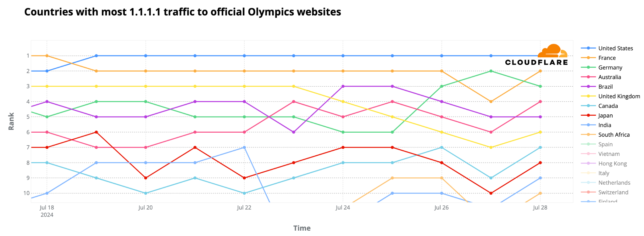Select India's rank 7 data point
The image size is (644, 236).
[x=244, y=147]
